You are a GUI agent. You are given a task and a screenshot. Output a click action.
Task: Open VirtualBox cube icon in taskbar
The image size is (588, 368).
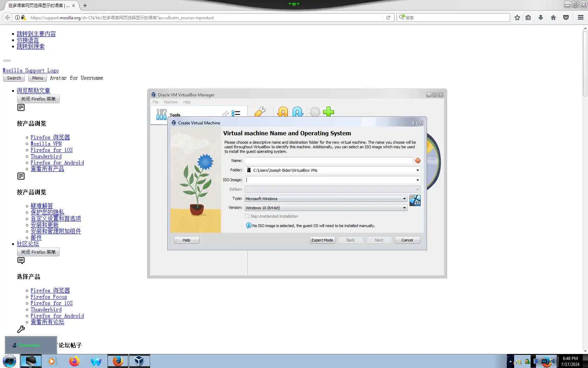point(139,361)
